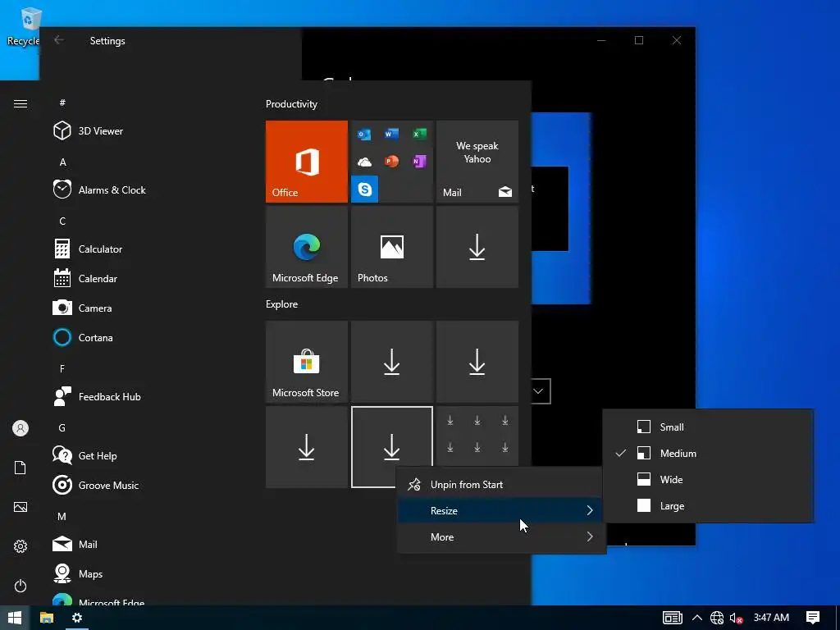Open the Excel icon in Office folder tile
Viewport: 840px width, 630px height.
click(x=419, y=134)
